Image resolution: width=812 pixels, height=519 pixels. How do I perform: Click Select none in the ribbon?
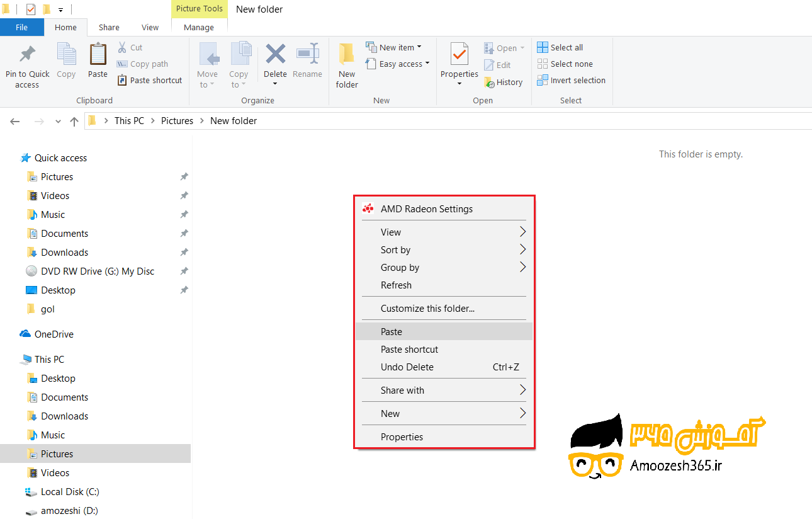pyautogui.click(x=565, y=64)
